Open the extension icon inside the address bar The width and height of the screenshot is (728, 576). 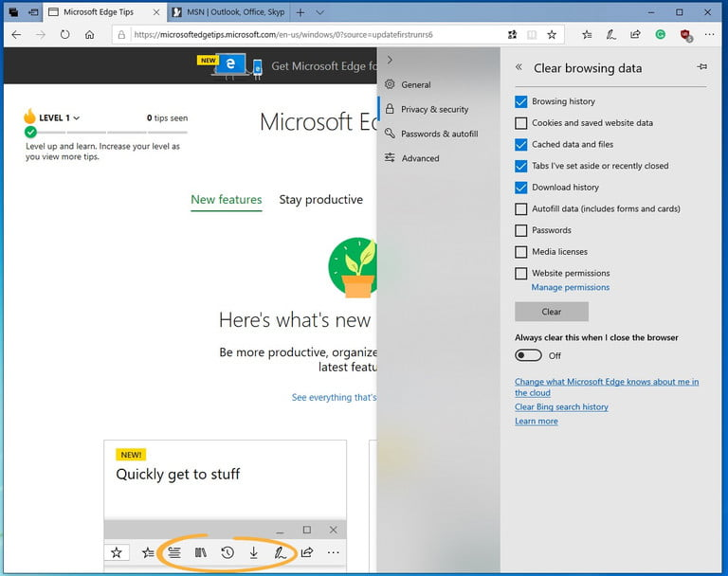(x=512, y=34)
